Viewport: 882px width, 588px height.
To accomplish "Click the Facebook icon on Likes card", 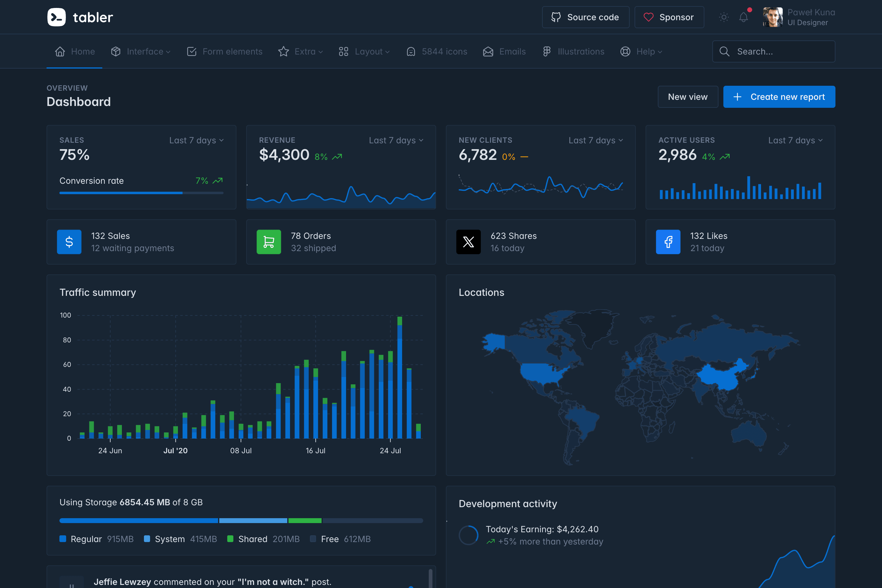I will (668, 242).
